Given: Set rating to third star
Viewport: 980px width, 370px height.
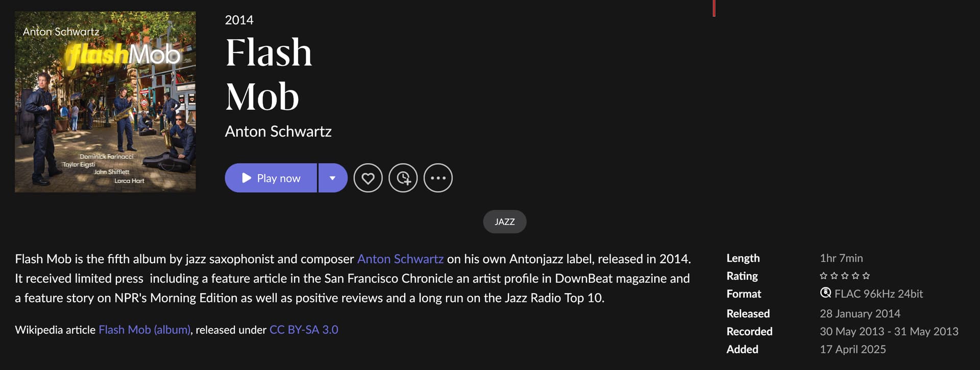Looking at the screenshot, I should [845, 276].
